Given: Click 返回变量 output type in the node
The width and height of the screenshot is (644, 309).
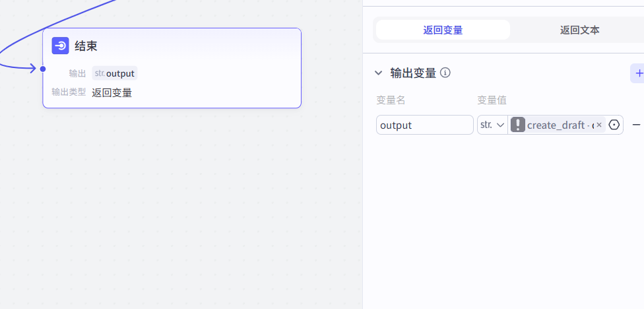Looking at the screenshot, I should (112, 92).
